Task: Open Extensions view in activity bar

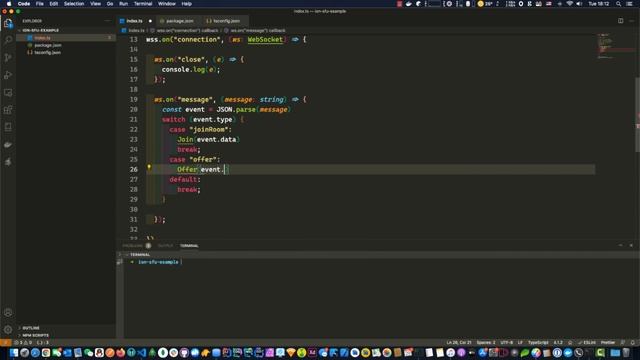Action: pyautogui.click(x=8, y=110)
